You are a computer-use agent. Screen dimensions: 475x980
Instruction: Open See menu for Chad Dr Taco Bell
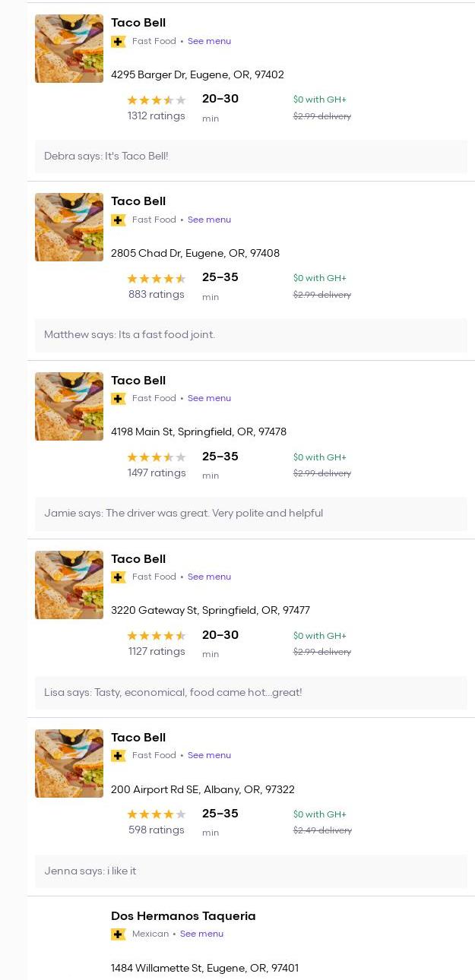click(209, 220)
